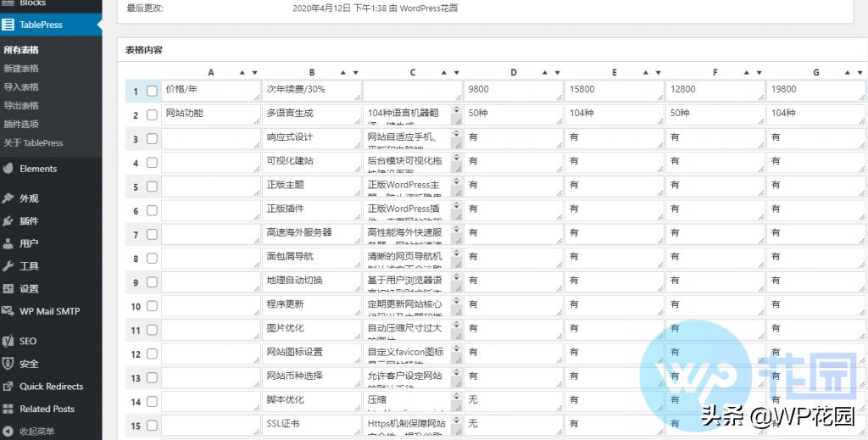
Task: Open the TablePress menu icon
Action: (x=8, y=25)
